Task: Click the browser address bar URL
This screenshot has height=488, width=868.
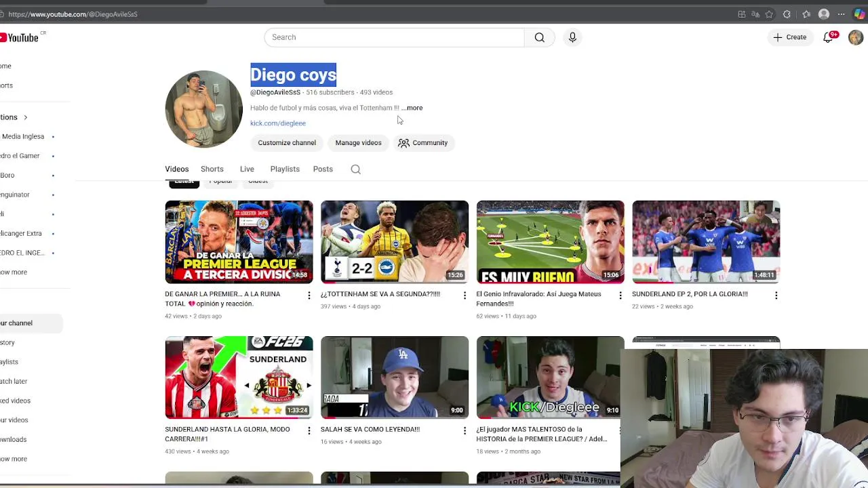Action: [x=73, y=14]
